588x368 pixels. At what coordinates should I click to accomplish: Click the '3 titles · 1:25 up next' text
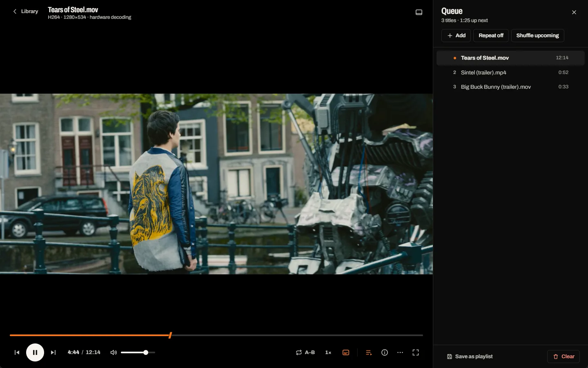point(465,20)
